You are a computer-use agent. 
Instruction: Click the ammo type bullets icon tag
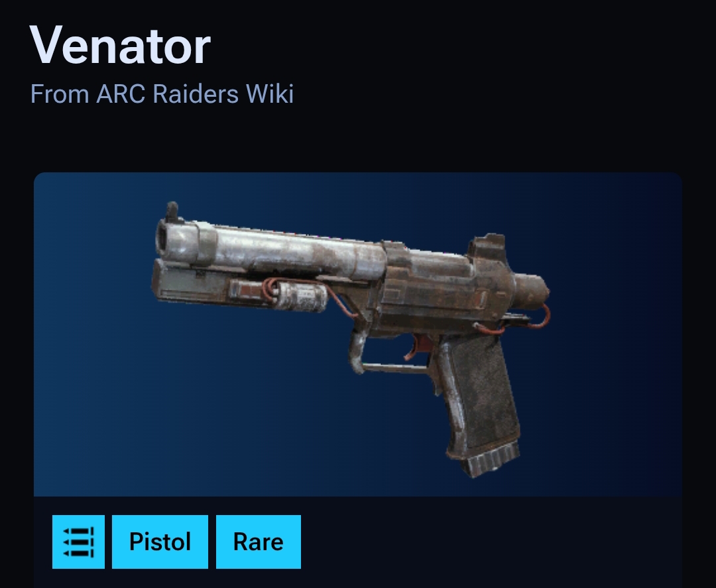[x=78, y=542]
